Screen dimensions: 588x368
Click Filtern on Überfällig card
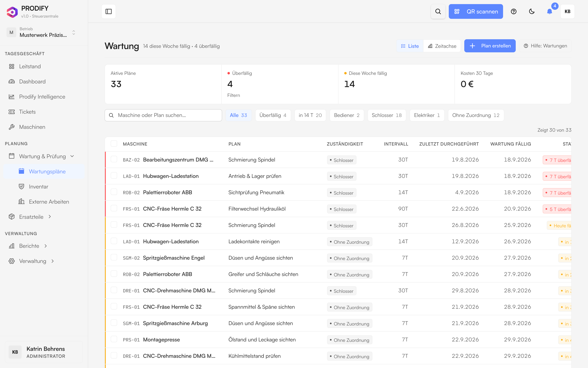point(234,95)
